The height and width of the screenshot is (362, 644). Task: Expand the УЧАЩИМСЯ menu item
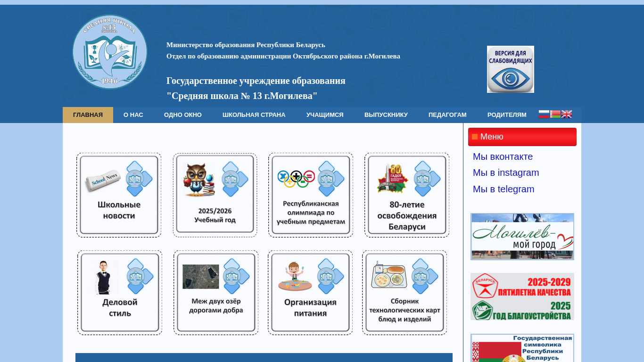click(325, 115)
